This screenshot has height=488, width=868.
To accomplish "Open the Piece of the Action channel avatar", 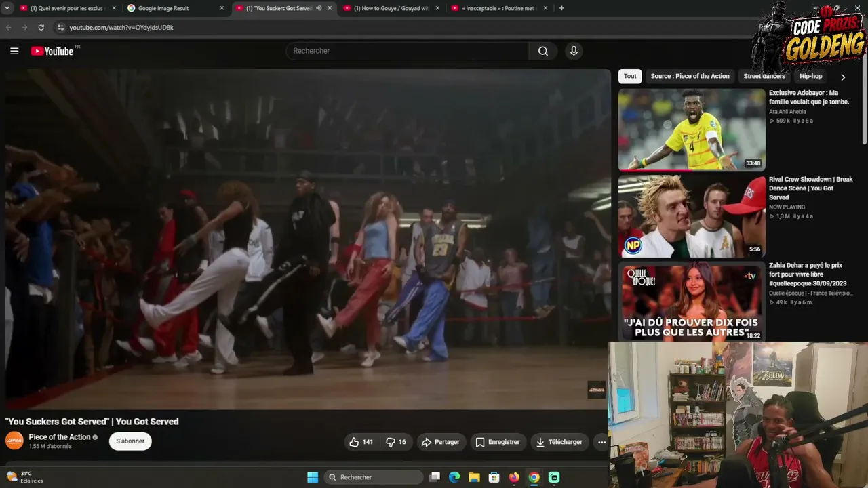I will point(14,441).
